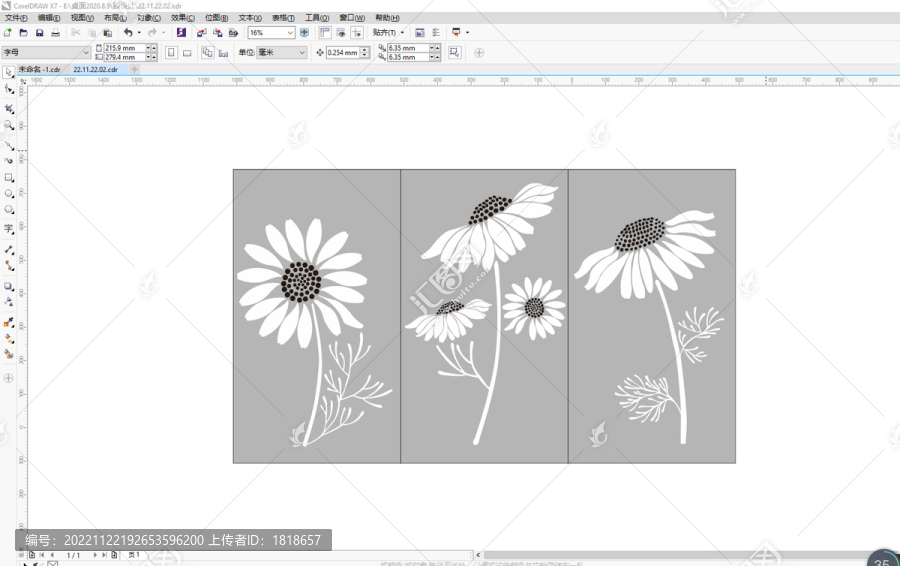The image size is (900, 566).
Task: Click the page width 215.9 mm field
Action: tap(125, 48)
